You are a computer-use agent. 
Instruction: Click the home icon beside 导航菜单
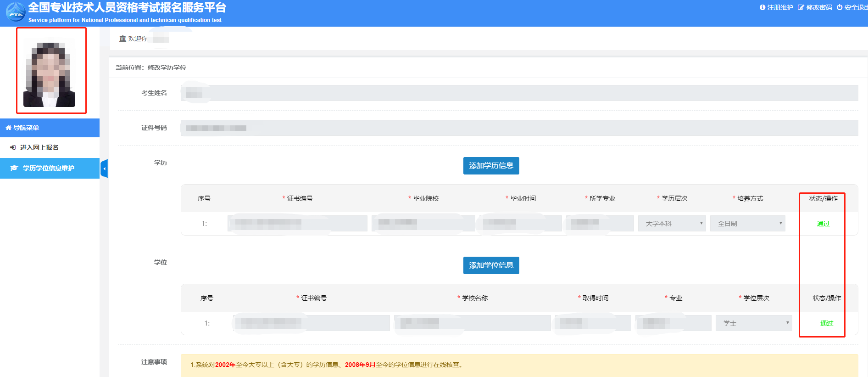[x=8, y=128]
